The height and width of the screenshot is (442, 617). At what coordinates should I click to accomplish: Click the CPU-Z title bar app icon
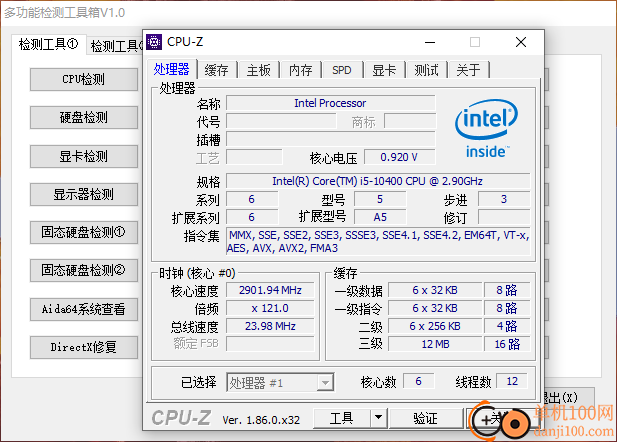154,42
